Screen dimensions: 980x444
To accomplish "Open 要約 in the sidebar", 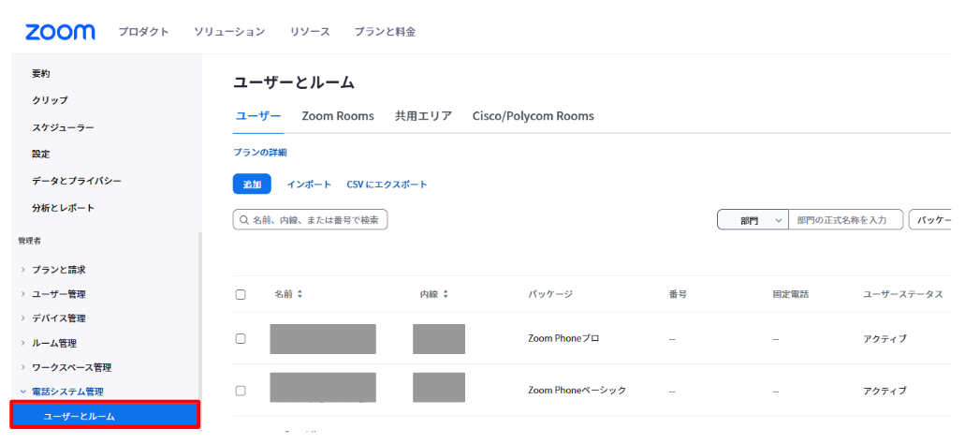I will tap(40, 74).
